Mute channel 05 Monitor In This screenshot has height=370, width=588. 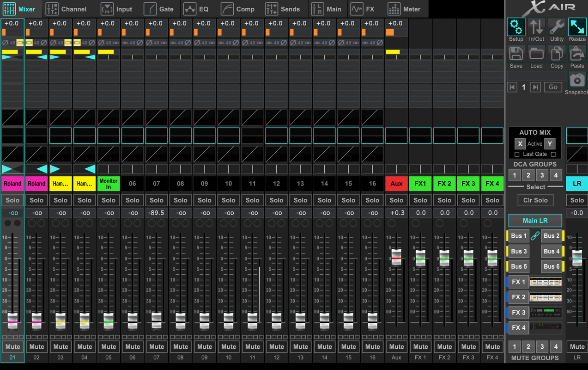109,346
